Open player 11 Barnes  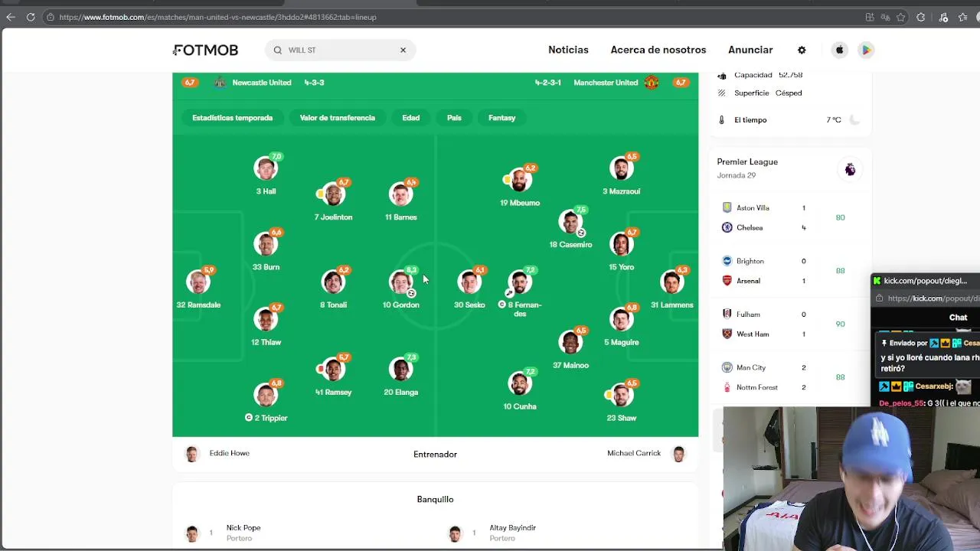coord(400,201)
